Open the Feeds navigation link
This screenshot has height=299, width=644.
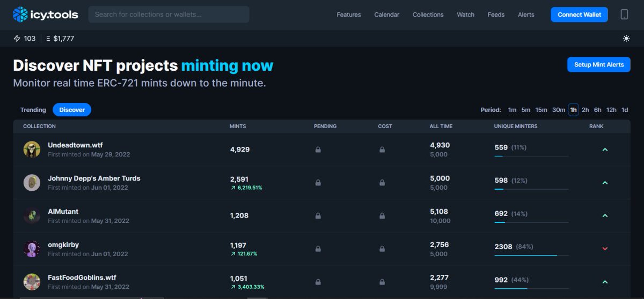[496, 14]
